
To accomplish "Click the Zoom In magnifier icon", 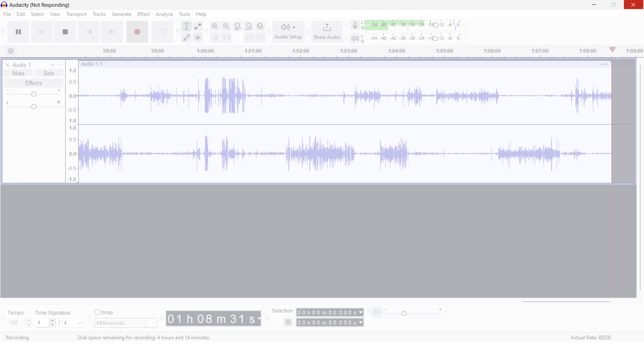I will tap(215, 26).
